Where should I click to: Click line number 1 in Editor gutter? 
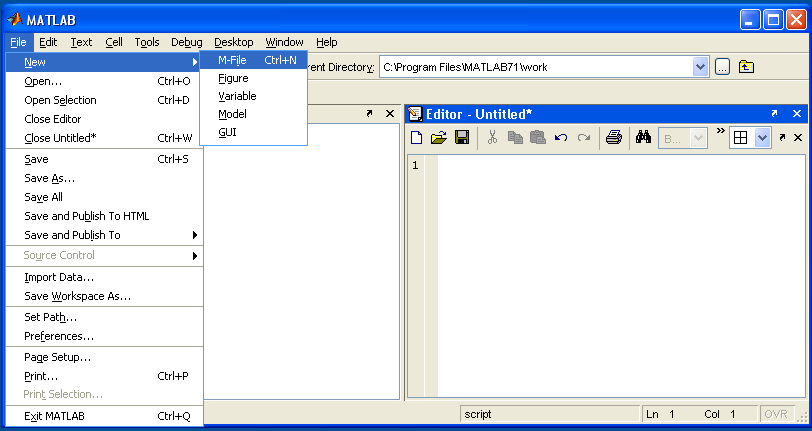(415, 165)
